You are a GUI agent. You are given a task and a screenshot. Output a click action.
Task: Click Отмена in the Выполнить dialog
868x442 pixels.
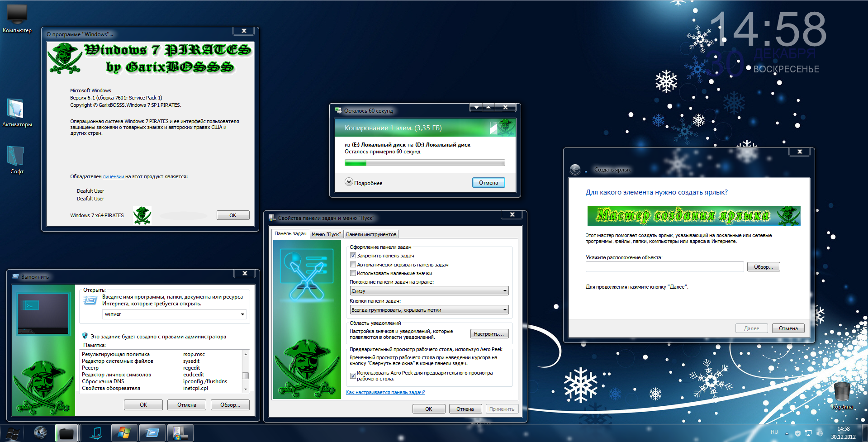tap(187, 405)
